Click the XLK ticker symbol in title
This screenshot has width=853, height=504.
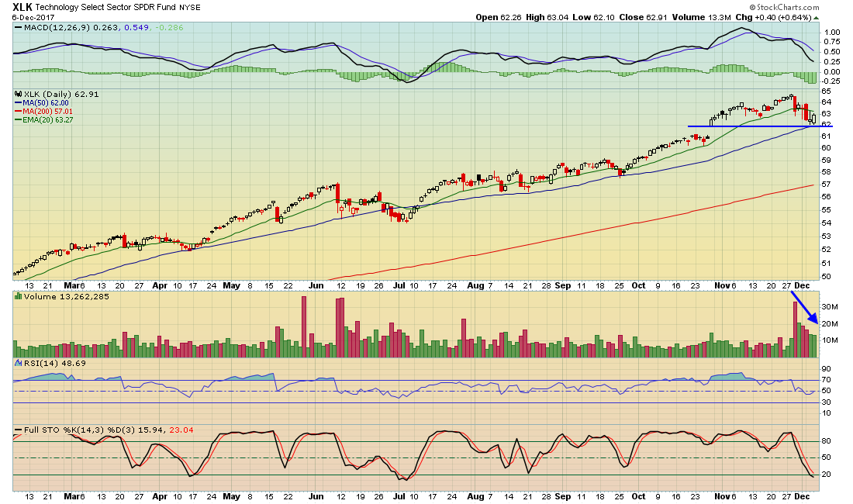(22, 7)
